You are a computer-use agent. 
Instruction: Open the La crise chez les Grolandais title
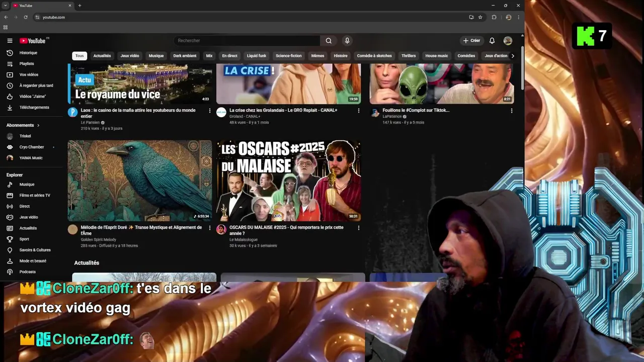[283, 110]
